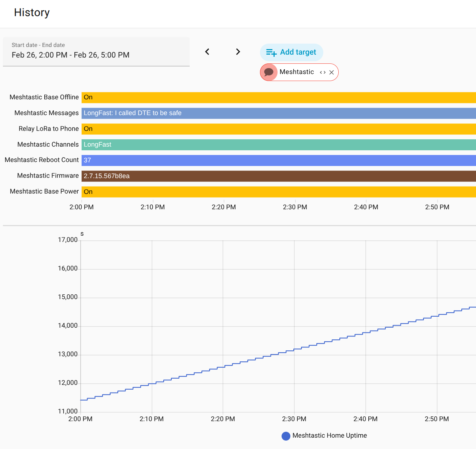
Task: Click the Meshtastic Base Offline timeline bar
Action: point(278,97)
